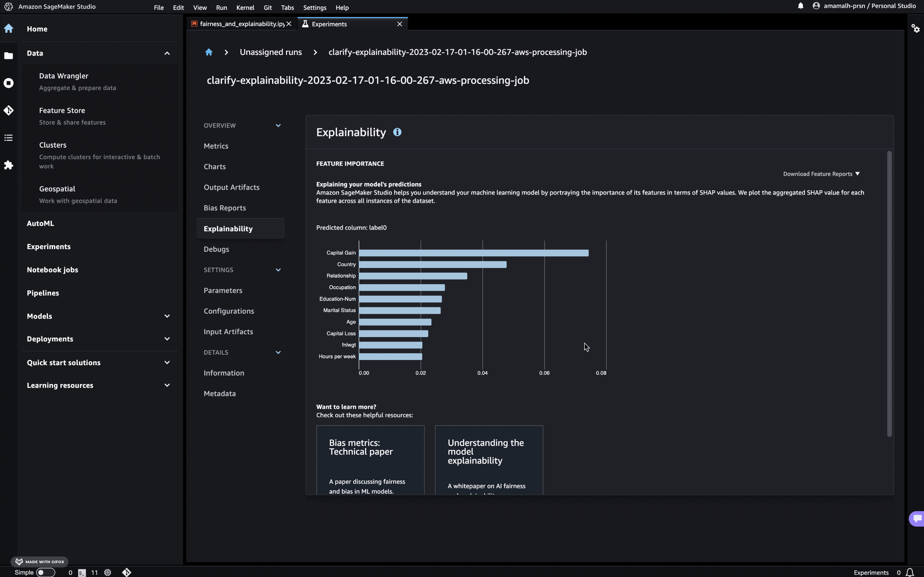Open Table of Contents list icon

pyautogui.click(x=8, y=138)
